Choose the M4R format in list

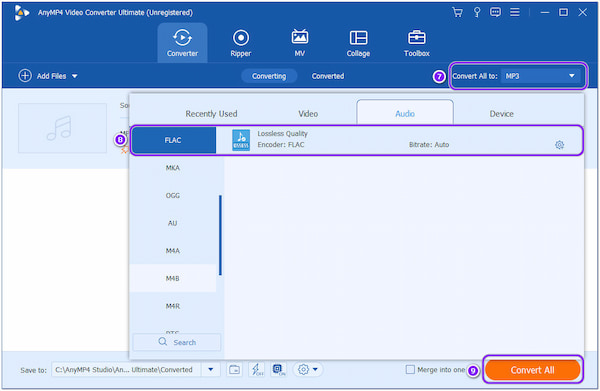pyautogui.click(x=173, y=306)
